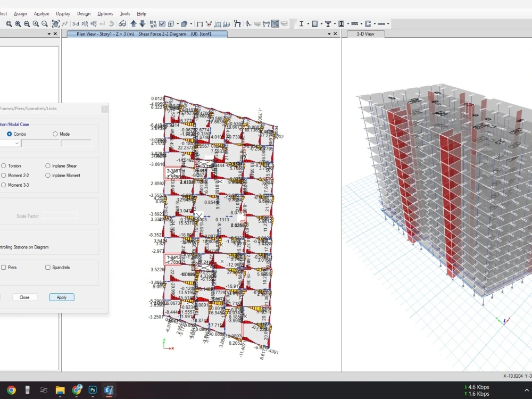The image size is (532, 399).
Task: Open the Analyze menu
Action: [x=41, y=13]
